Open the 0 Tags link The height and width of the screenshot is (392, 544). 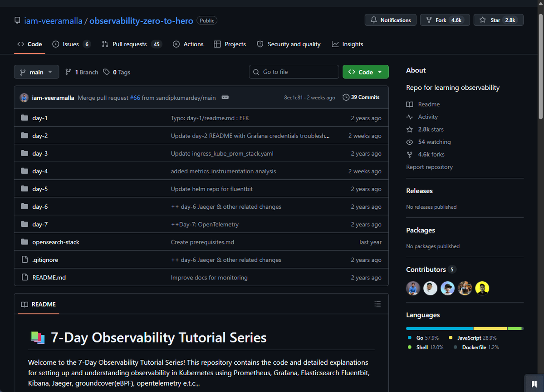[117, 72]
